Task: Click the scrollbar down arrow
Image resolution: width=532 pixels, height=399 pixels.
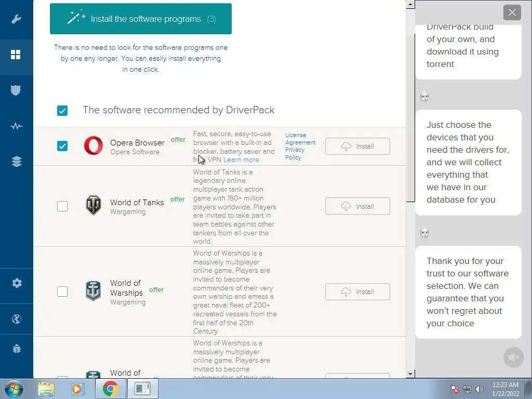Action: pos(410,374)
